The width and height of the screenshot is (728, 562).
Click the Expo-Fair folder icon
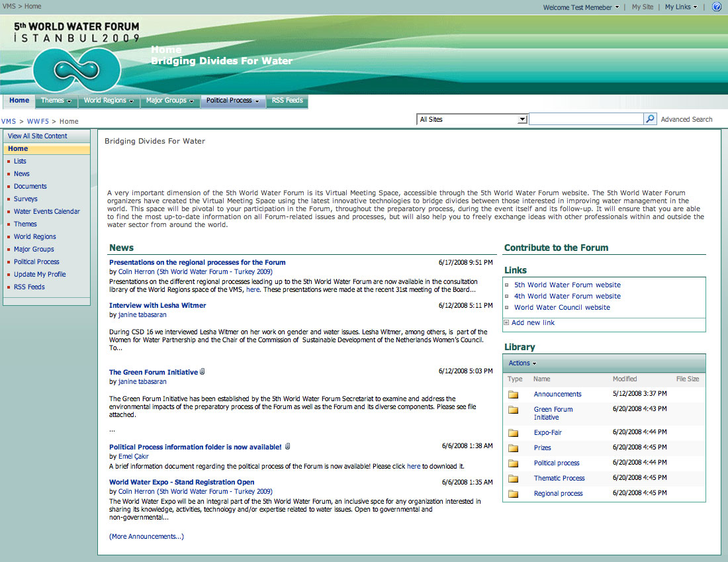point(513,433)
